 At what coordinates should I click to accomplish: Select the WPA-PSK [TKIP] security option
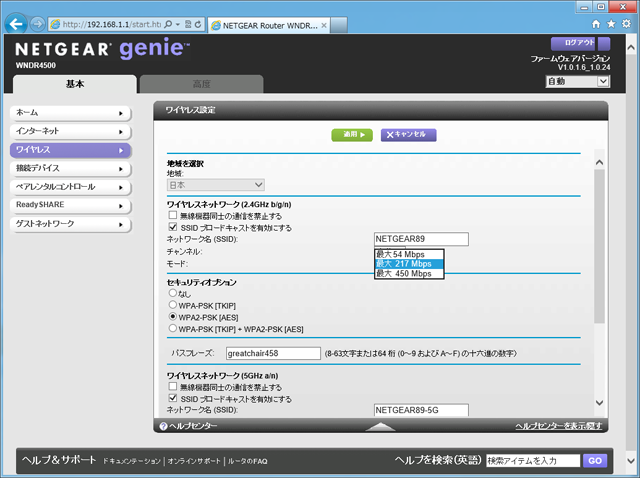172,304
